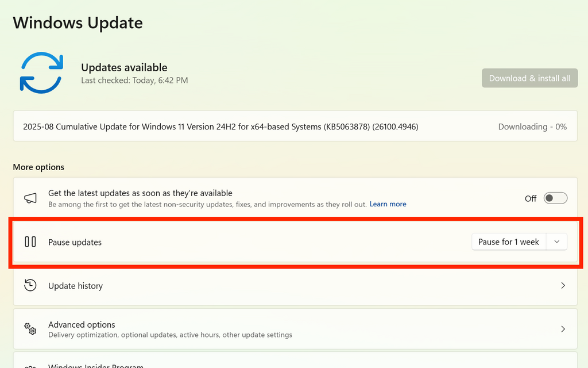This screenshot has width=588, height=368.
Task: Click the Off label beside the toggle
Action: click(531, 198)
